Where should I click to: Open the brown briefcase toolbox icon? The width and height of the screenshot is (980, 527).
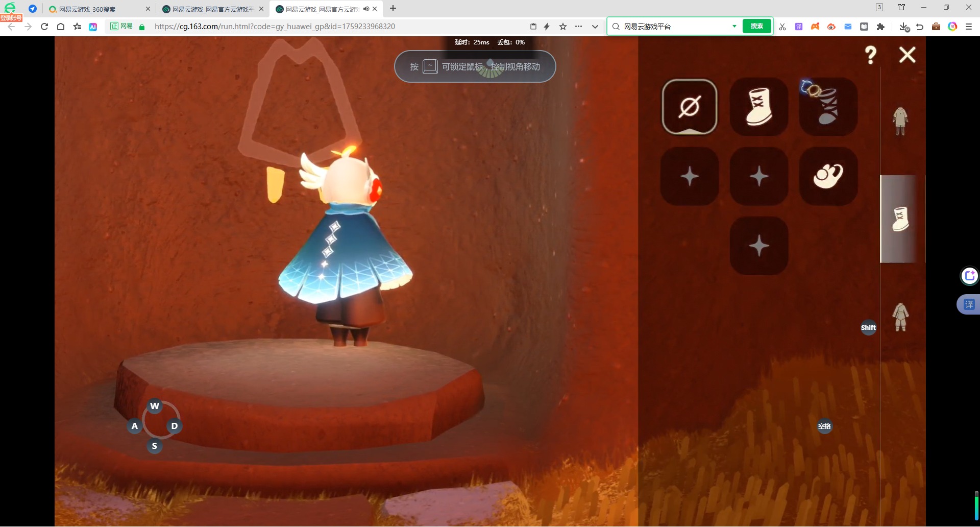(x=936, y=27)
